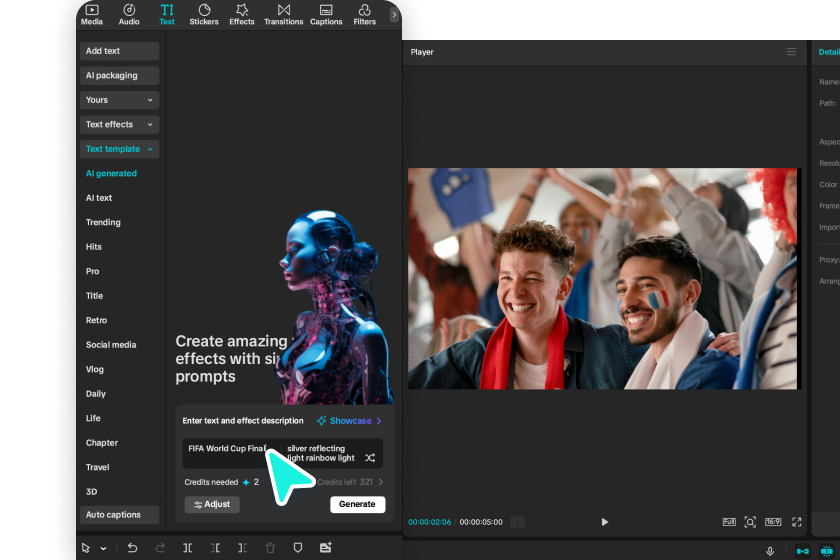Screen dimensions: 840x560
Task: Select the Vlog category
Action: click(x=95, y=369)
